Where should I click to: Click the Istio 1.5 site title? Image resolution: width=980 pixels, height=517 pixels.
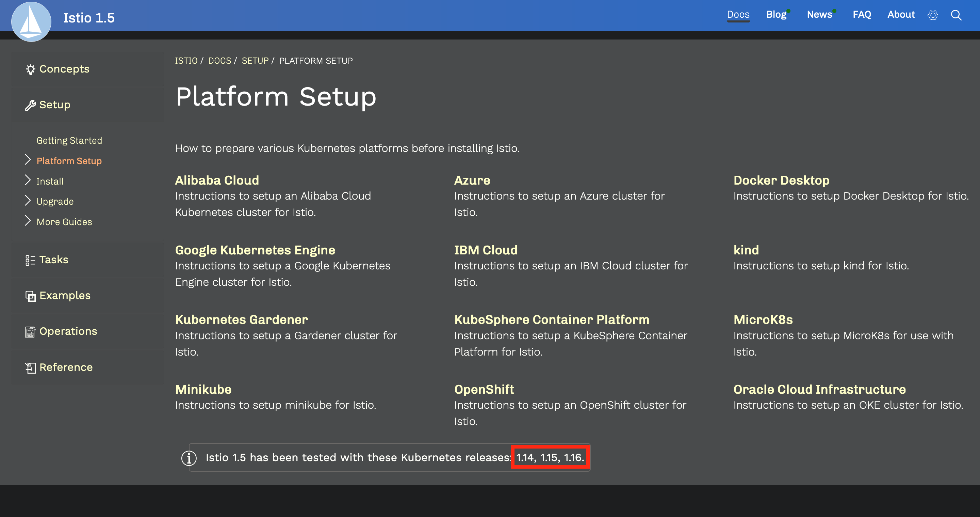[89, 18]
